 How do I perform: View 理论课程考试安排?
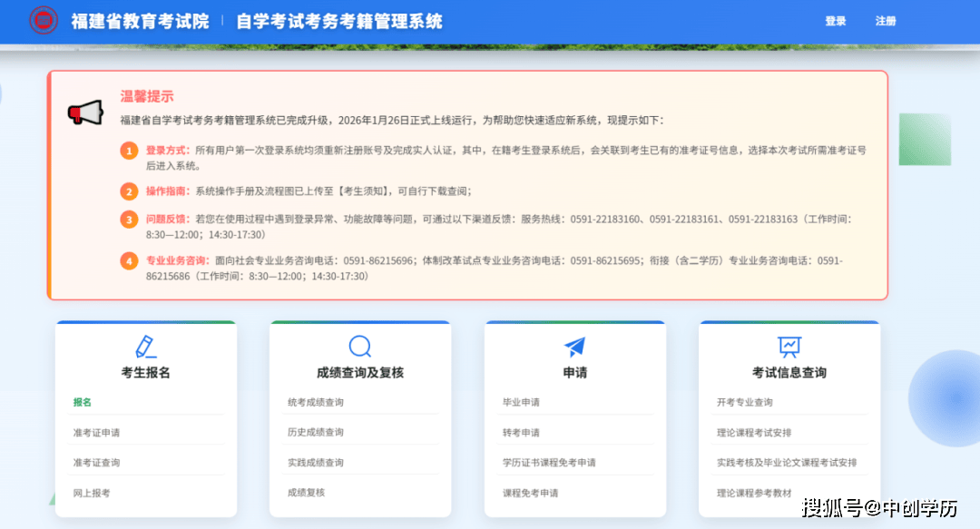(x=753, y=433)
